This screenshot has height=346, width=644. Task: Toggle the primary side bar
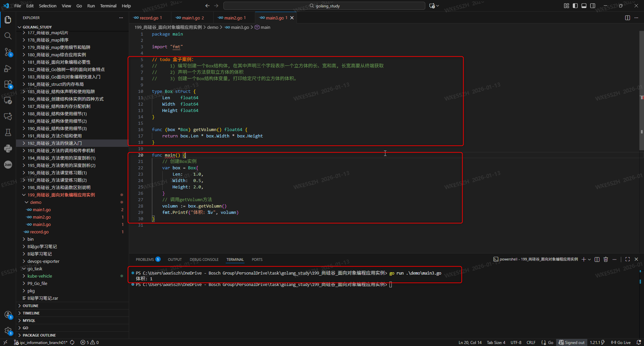(575, 6)
